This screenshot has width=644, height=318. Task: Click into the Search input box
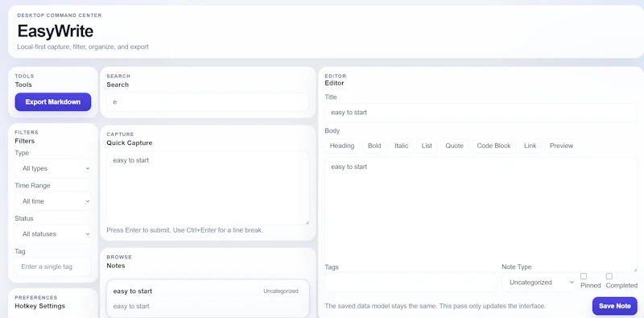tap(208, 102)
